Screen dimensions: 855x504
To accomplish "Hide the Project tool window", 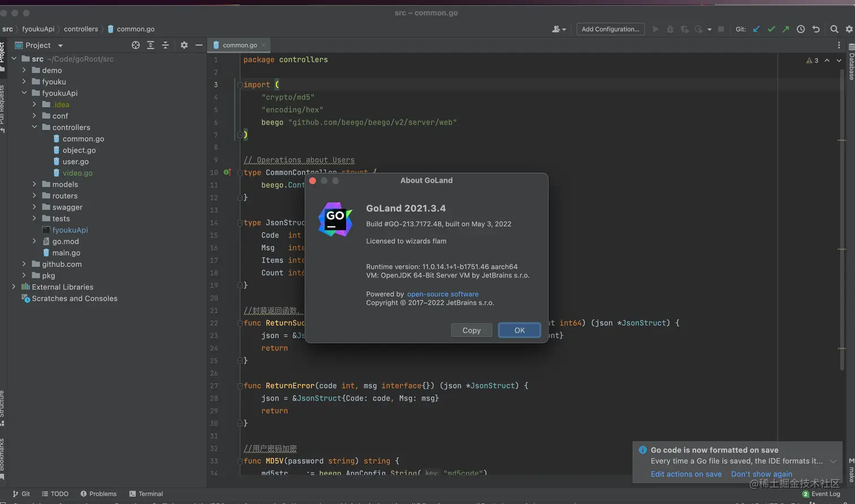I will 198,45.
